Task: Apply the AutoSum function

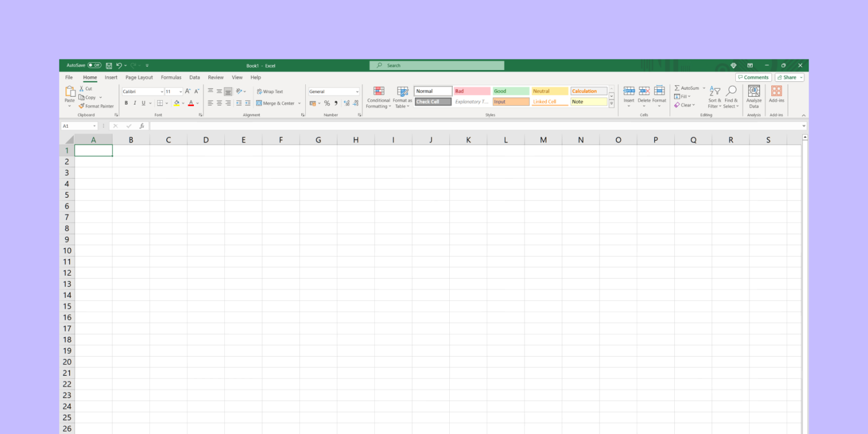Action: coord(688,88)
